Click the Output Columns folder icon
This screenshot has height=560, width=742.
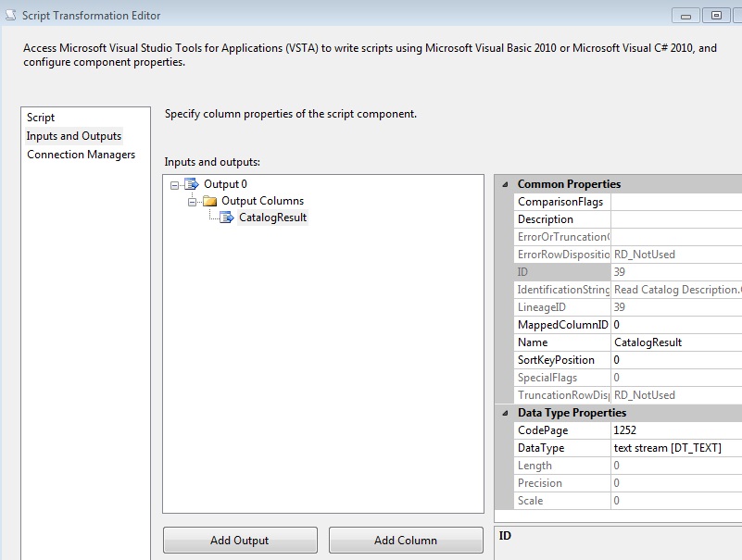pyautogui.click(x=209, y=201)
